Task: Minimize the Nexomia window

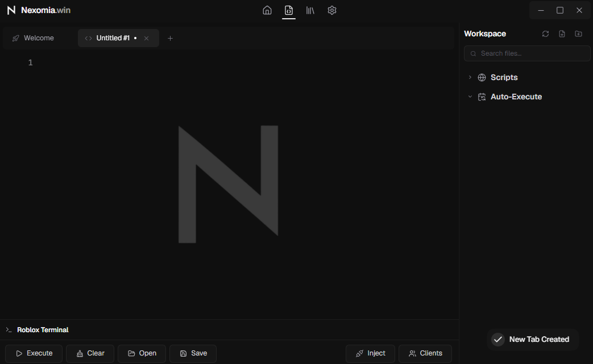Action: coord(541,10)
